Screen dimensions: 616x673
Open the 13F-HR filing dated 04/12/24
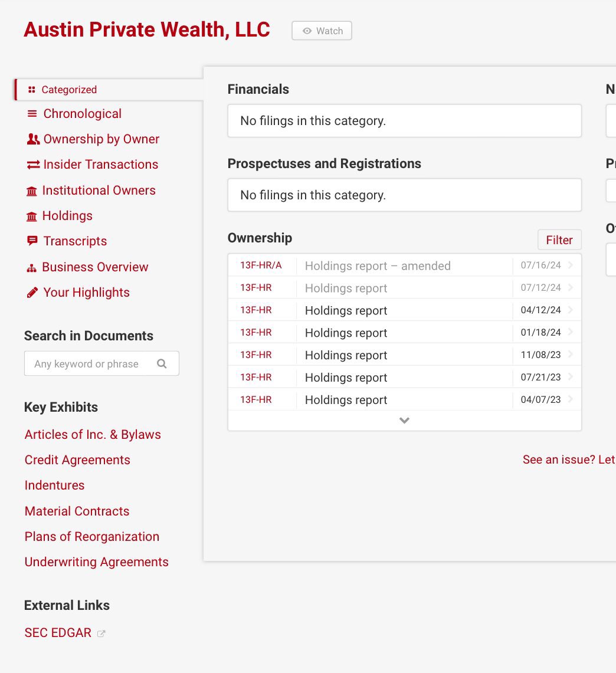tap(404, 310)
